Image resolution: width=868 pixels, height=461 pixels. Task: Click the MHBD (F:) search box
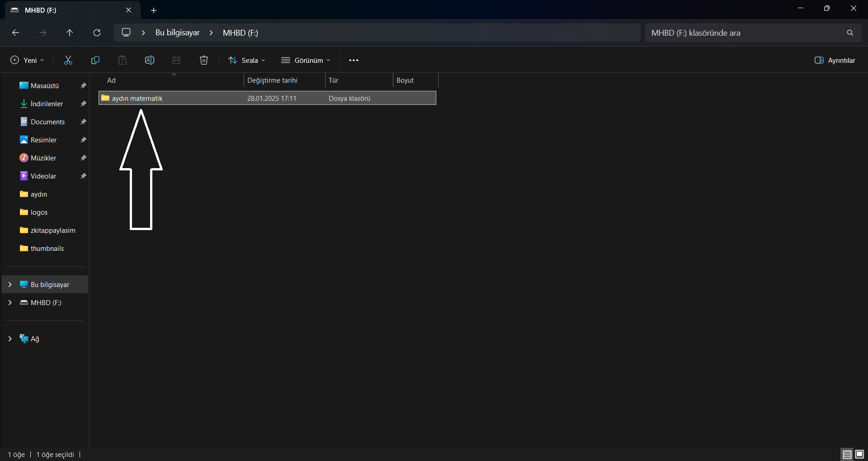click(x=746, y=33)
